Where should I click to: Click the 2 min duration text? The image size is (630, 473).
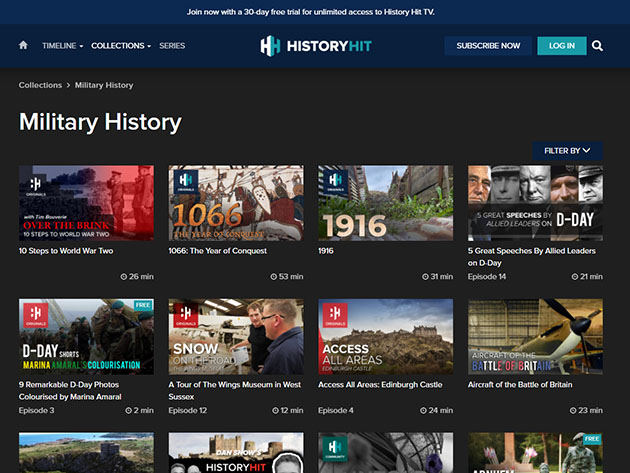[144, 410]
